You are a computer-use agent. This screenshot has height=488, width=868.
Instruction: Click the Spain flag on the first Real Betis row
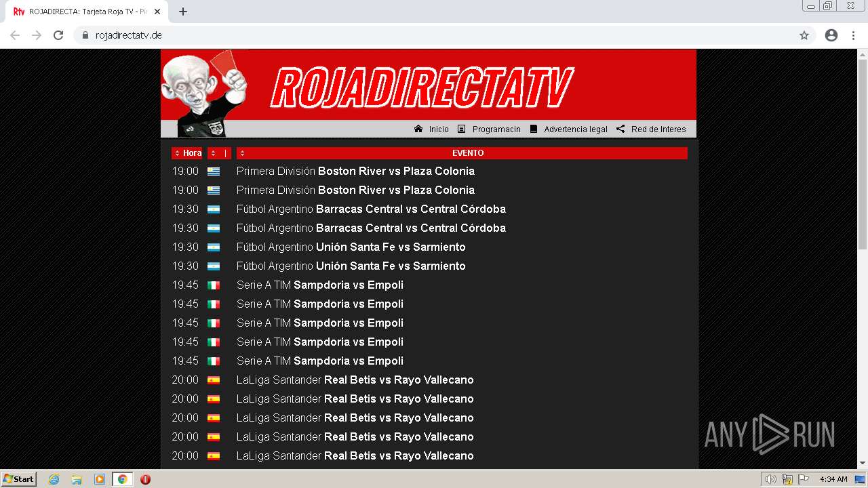214,380
